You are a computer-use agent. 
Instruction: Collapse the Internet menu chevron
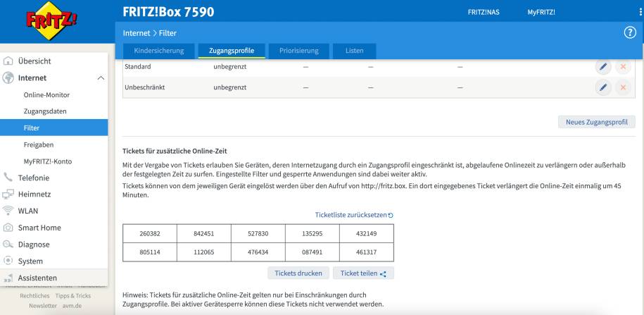(x=101, y=78)
